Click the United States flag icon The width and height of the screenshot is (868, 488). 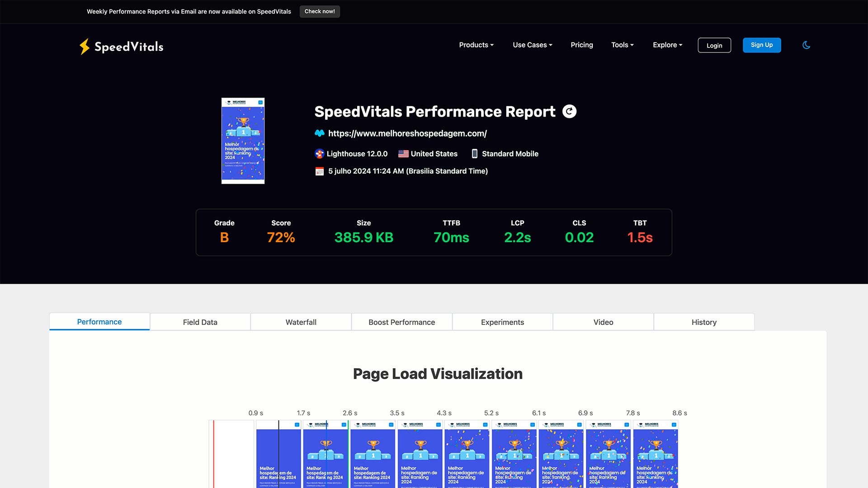403,154
